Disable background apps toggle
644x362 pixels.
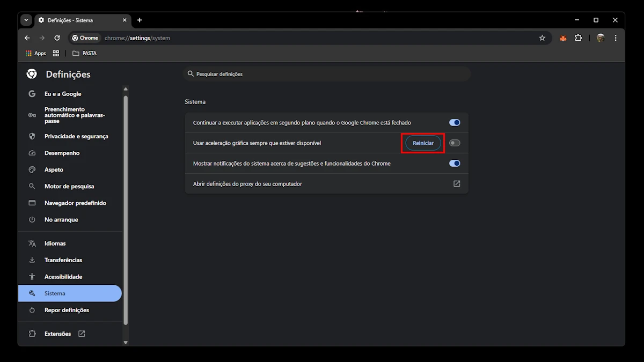[x=455, y=123]
